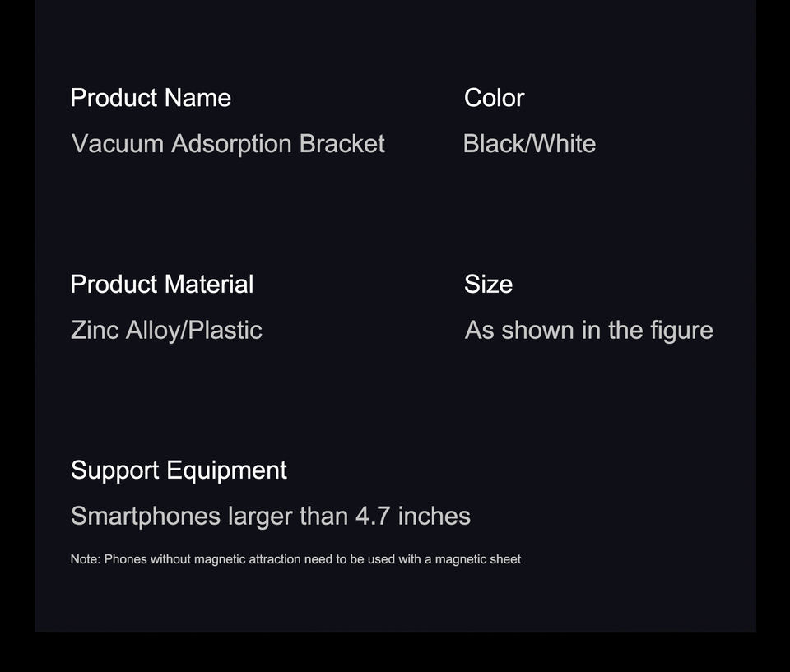Click the word "Bracket" in product name
The image size is (790, 672).
click(342, 144)
